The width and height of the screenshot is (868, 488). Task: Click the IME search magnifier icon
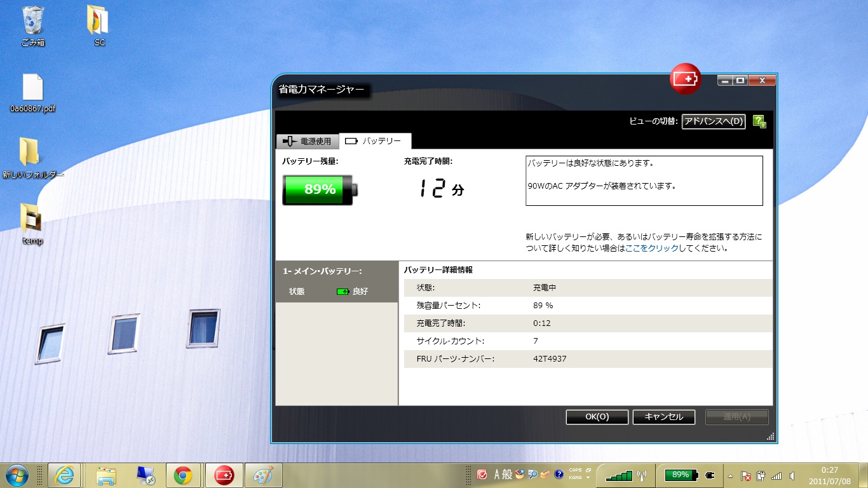point(533,474)
